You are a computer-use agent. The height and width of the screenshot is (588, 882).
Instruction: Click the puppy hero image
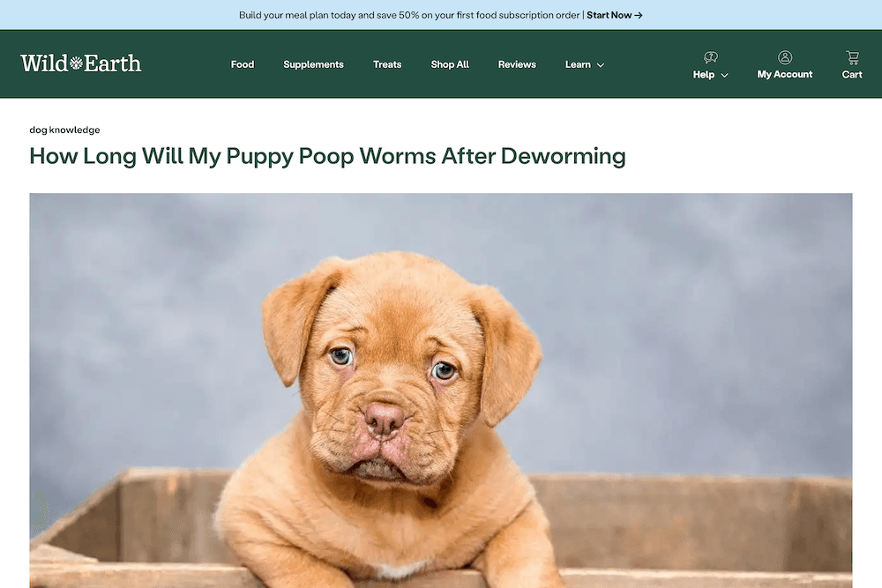tap(441, 391)
